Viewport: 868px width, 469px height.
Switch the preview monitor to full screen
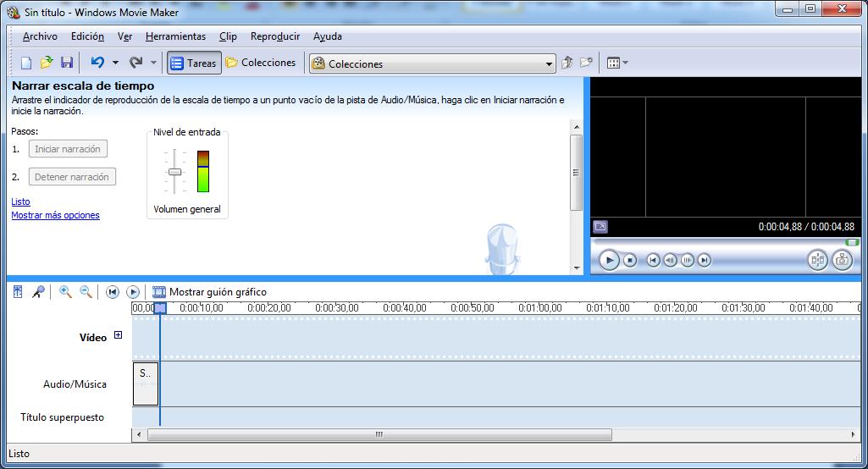[600, 227]
